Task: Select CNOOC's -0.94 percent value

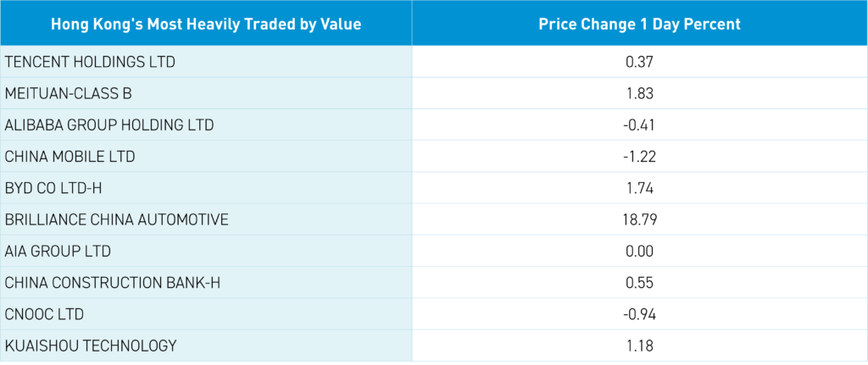Action: [x=639, y=314]
